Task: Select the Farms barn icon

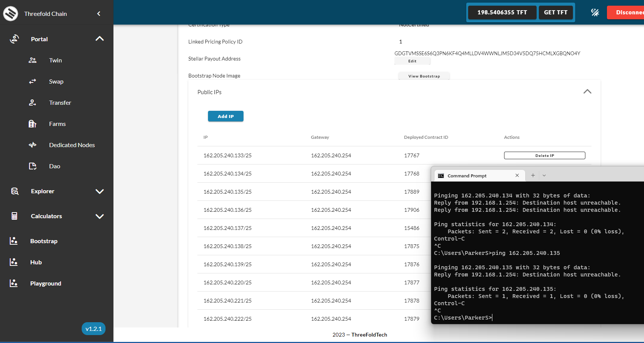Action: (x=33, y=124)
